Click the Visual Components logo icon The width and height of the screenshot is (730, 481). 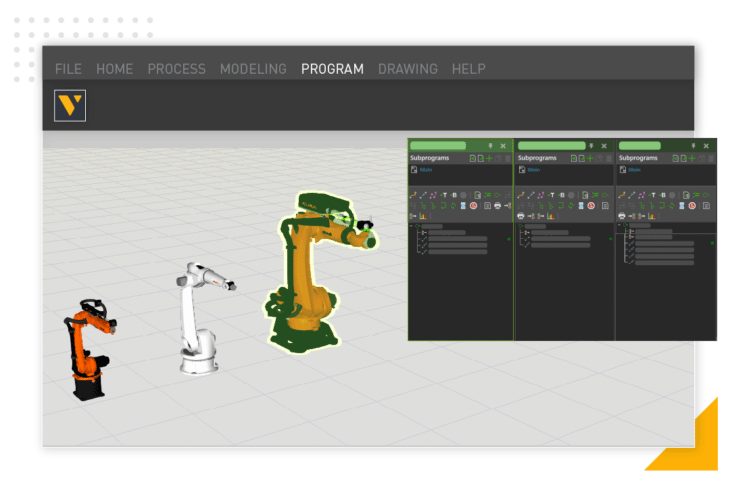(70, 106)
